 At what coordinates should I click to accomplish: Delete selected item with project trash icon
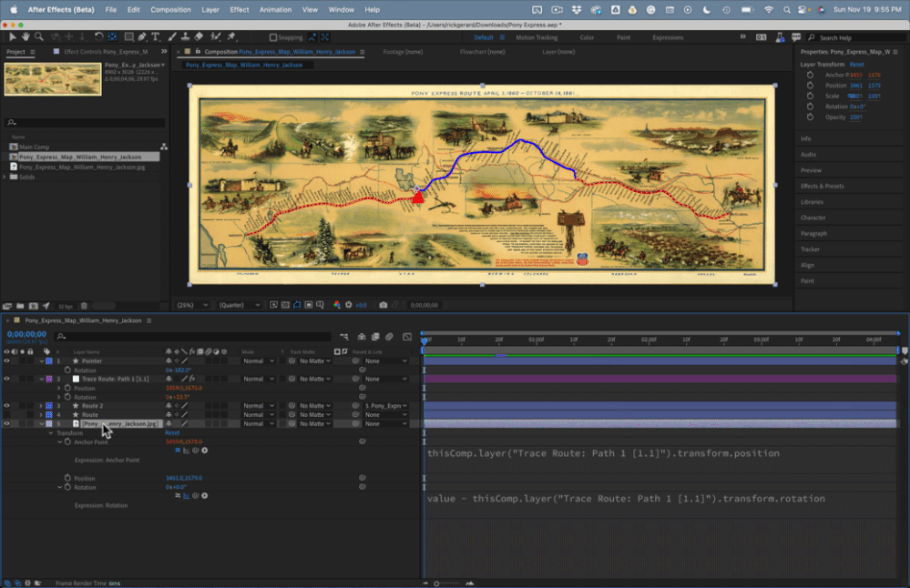click(84, 305)
